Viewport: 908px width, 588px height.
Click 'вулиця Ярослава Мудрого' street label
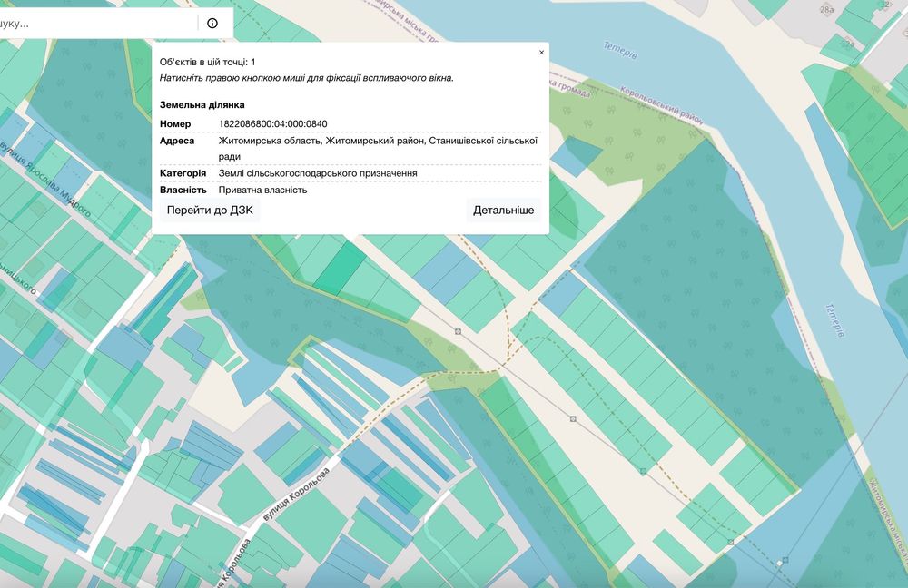(45, 178)
